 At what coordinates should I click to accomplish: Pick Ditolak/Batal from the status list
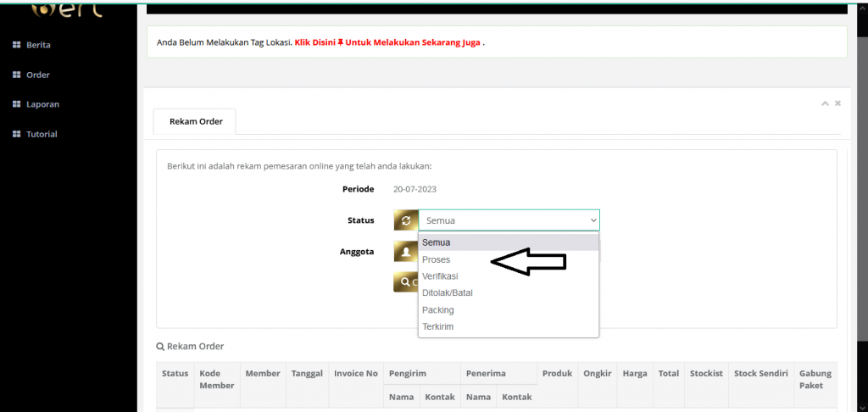(x=447, y=292)
